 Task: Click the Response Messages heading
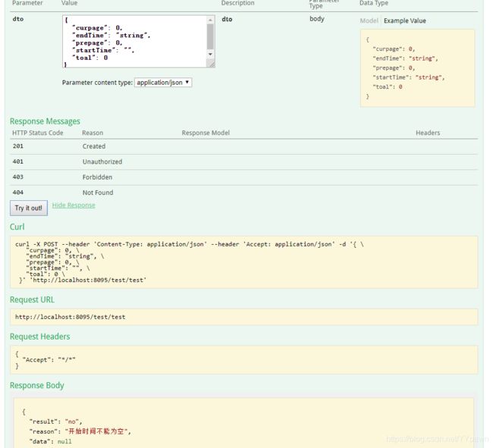45,121
